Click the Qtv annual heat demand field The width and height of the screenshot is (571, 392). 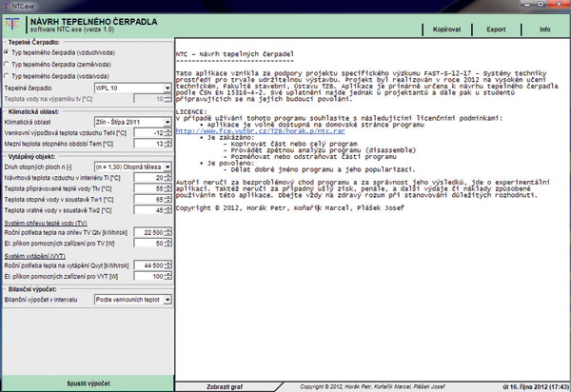click(x=149, y=232)
